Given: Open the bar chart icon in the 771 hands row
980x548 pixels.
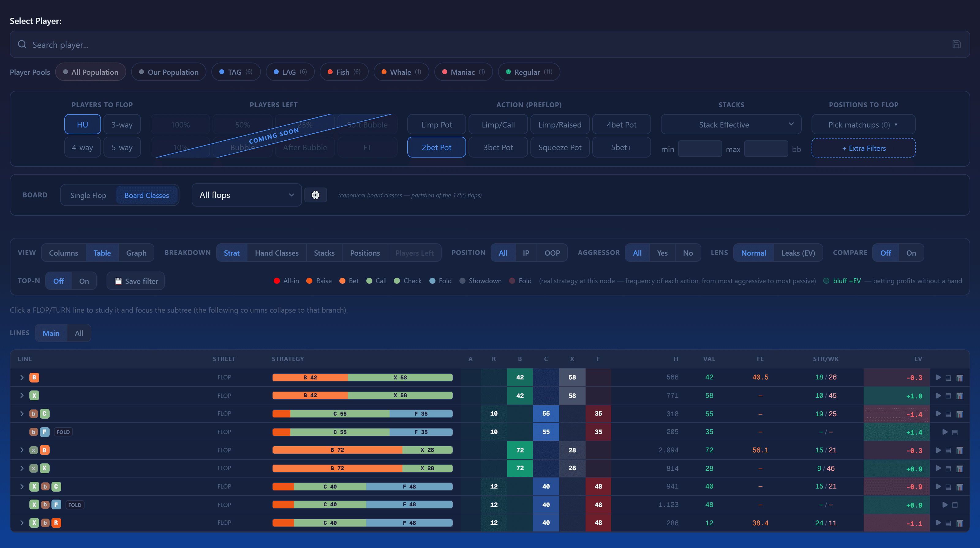Looking at the screenshot, I should [960, 396].
